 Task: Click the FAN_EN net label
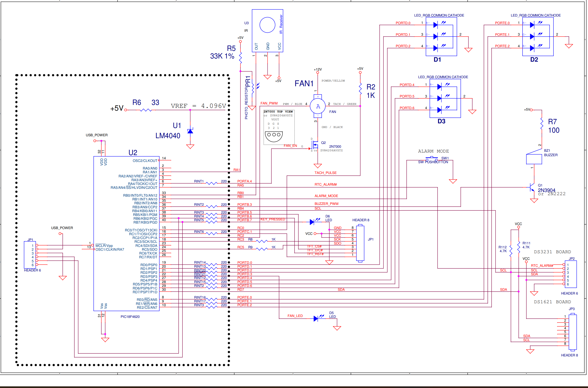tap(290, 146)
